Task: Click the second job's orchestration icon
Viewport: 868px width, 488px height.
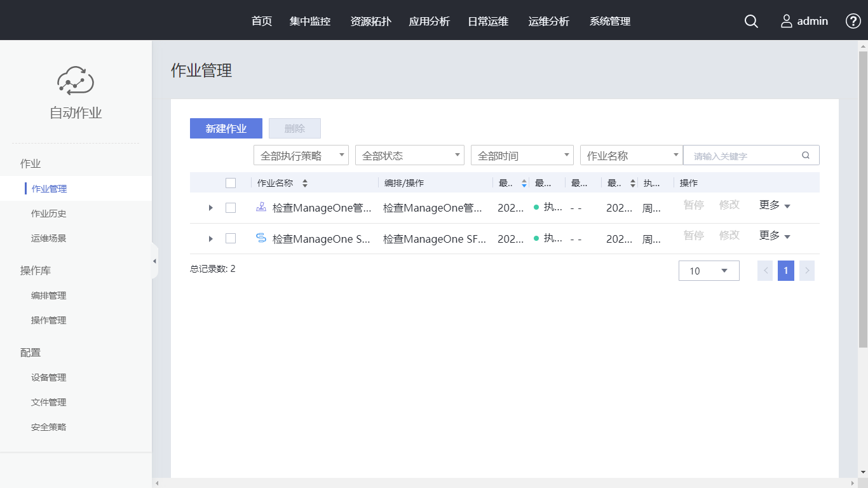Action: tap(261, 238)
